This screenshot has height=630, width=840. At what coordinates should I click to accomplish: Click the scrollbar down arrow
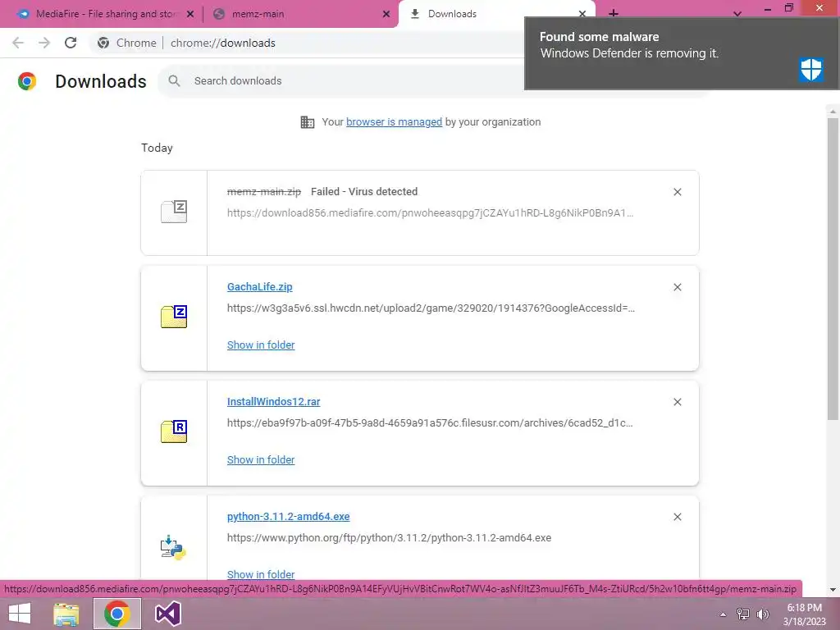[x=833, y=590]
